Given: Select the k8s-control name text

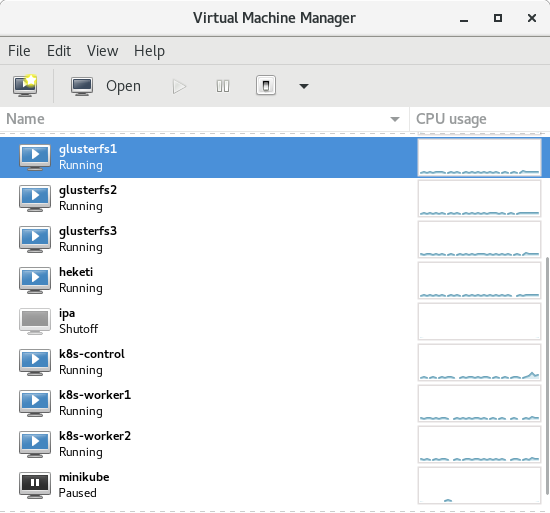Looking at the screenshot, I should [x=92, y=354].
